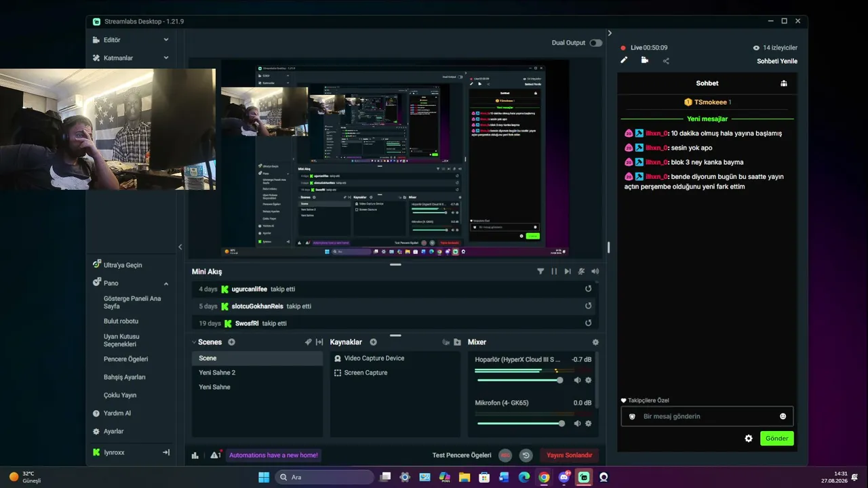Open Bulut robotu settings

(121, 321)
